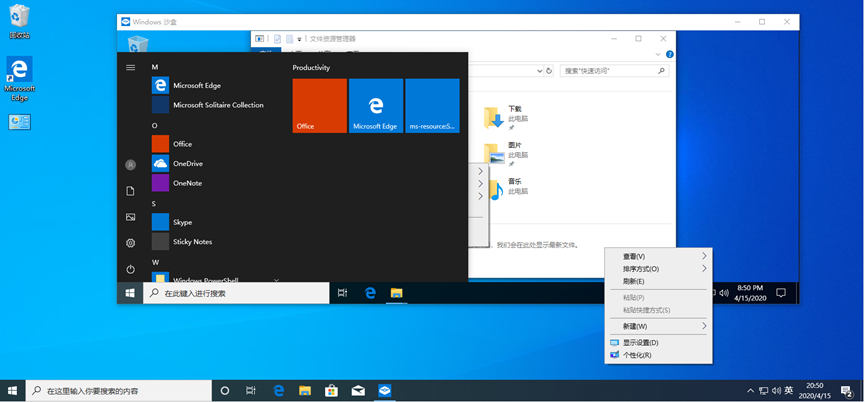Image resolution: width=865 pixels, height=402 pixels.
Task: Open Settings gear in Start menu rail
Action: coord(131,243)
